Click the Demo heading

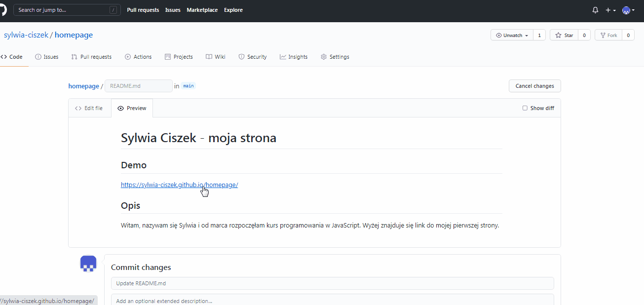click(134, 165)
